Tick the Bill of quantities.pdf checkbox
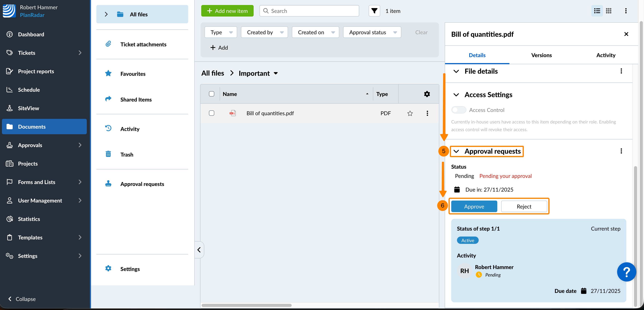The width and height of the screenshot is (644, 310). [212, 113]
